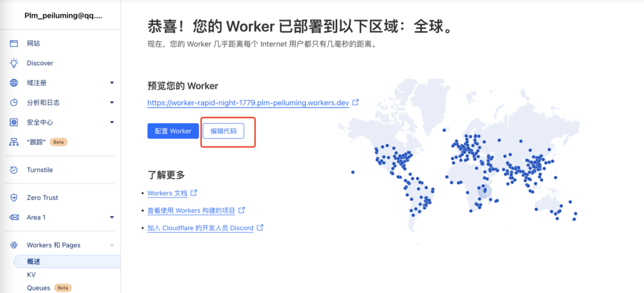
Task: Expand the 域注册 dropdown arrow
Action: (112, 83)
